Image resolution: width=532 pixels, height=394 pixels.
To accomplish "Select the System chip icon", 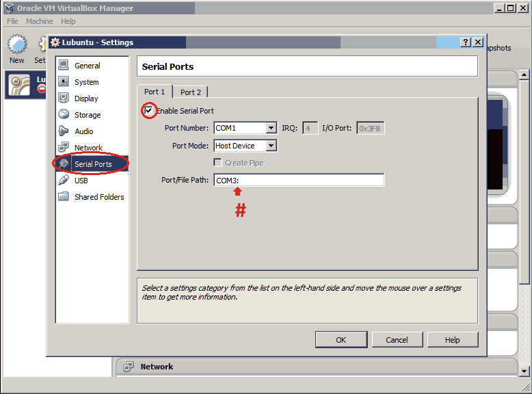I will click(64, 81).
